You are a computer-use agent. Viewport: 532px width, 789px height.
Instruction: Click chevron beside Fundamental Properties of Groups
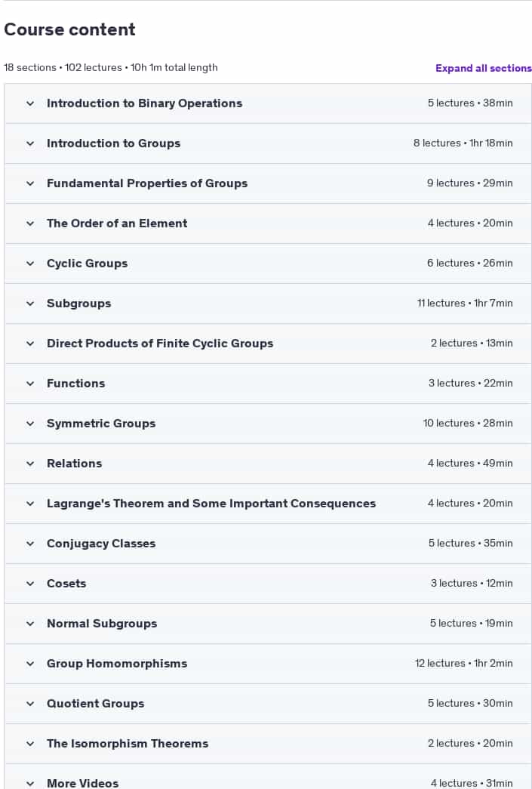[30, 183]
